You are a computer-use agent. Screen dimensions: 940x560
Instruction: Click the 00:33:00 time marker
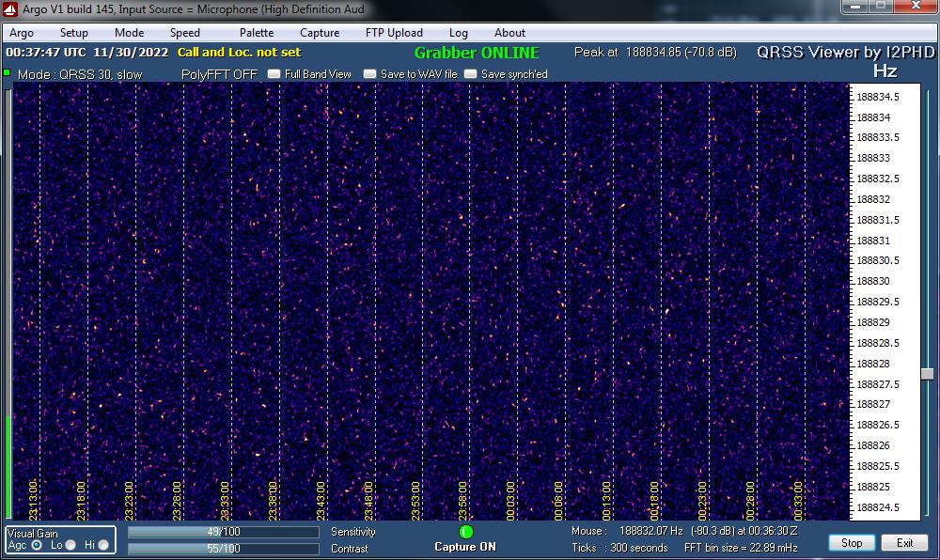[x=798, y=501]
